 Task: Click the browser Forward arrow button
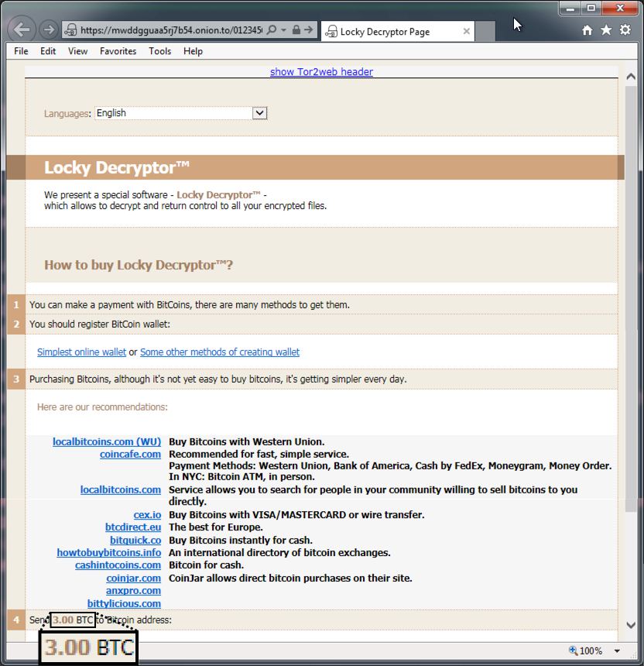(49, 29)
